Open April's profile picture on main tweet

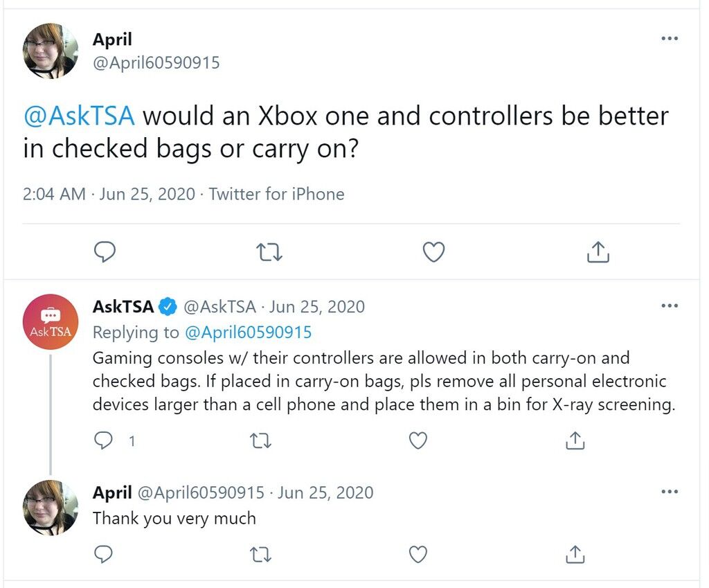coord(51,51)
